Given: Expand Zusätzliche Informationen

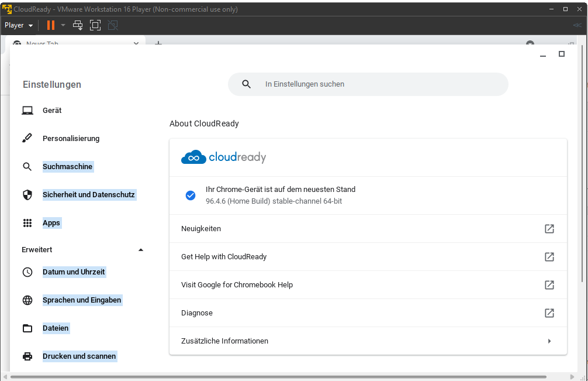Looking at the screenshot, I should (x=368, y=341).
